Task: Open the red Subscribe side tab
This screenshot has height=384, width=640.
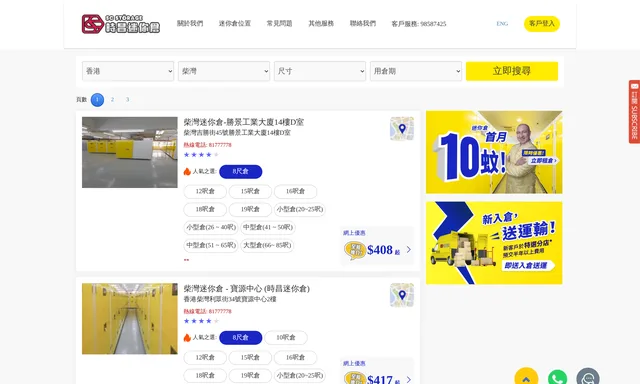Action: pos(634,112)
